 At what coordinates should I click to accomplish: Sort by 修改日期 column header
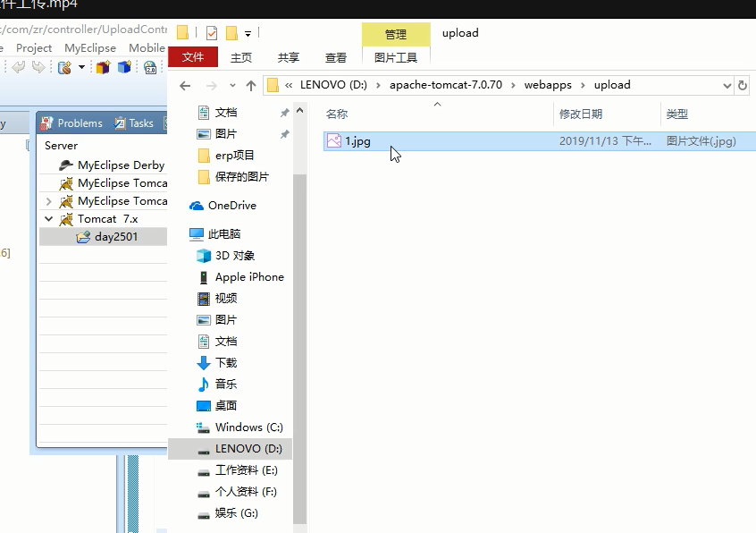[x=581, y=114]
